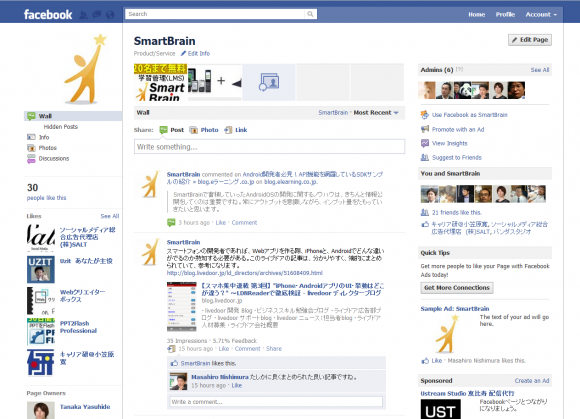
Task: Click See All next to Likes
Action: click(110, 216)
